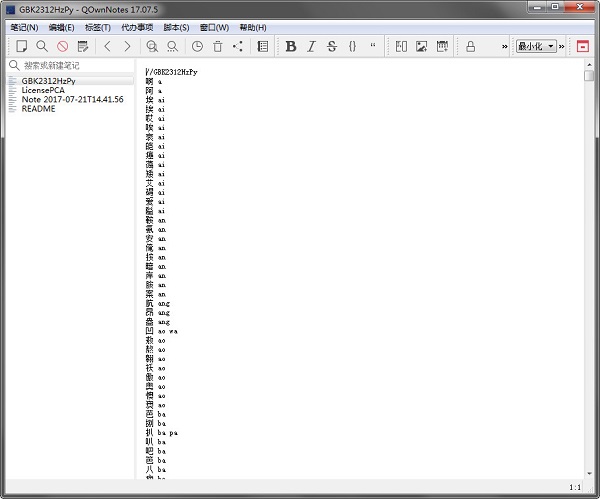The height and width of the screenshot is (499, 600).
Task: Expand the toolbar overflow chevron left of dropdown
Action: click(x=504, y=46)
